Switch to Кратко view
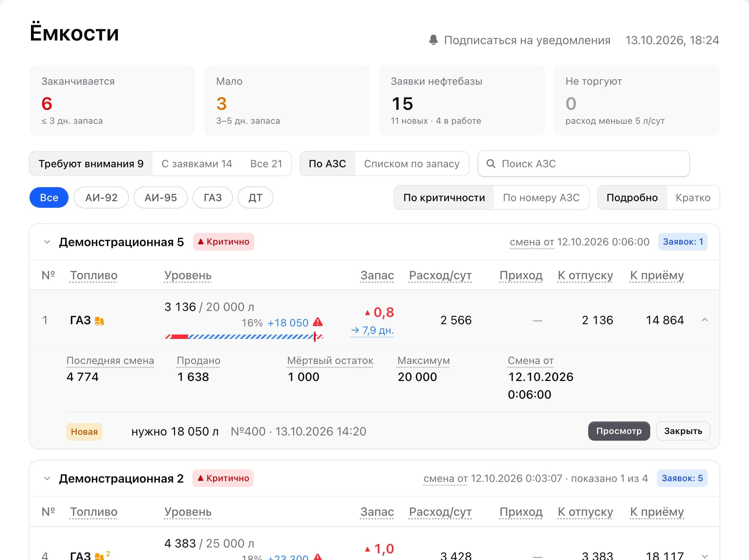Viewport: 749px width, 560px height. click(693, 197)
